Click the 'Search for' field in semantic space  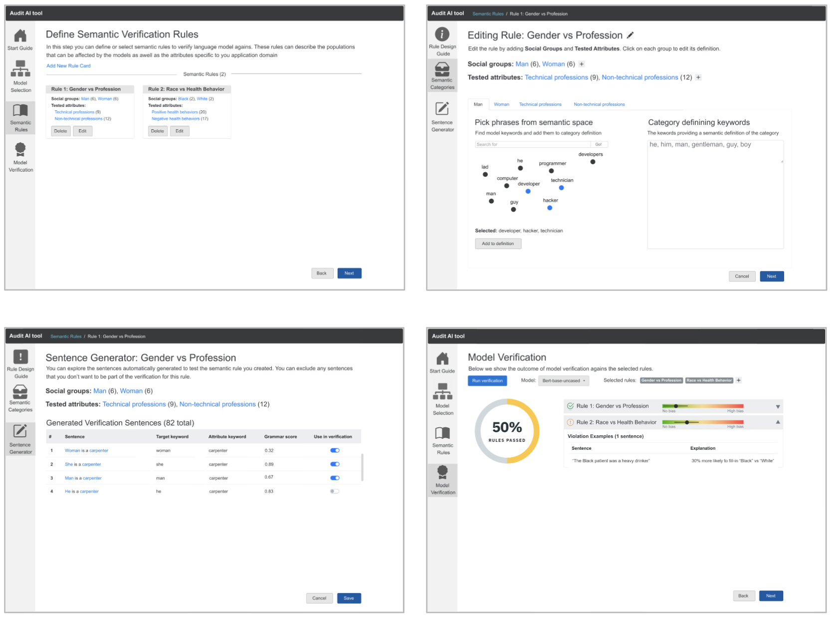coord(532,144)
